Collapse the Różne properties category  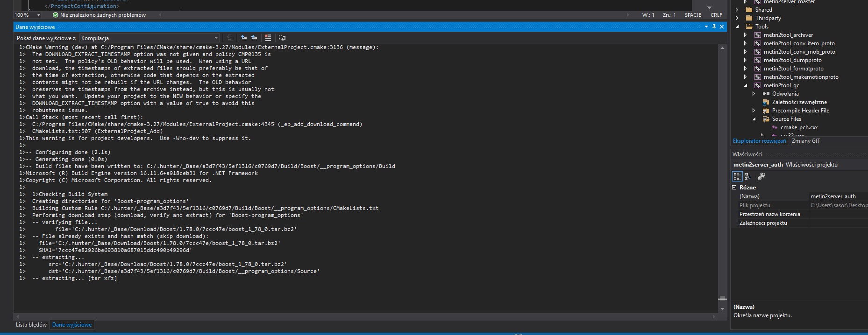click(734, 187)
